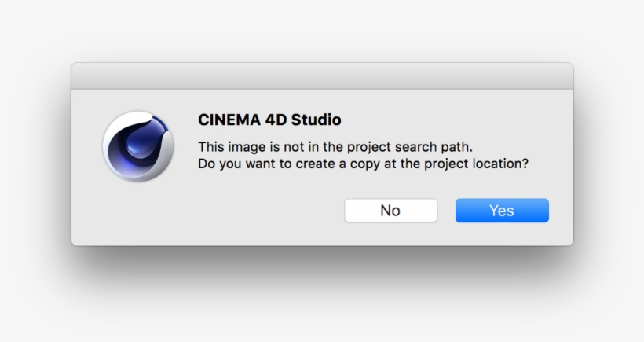
Task: Click the '4D' text in the heading
Action: pyautogui.click(x=276, y=120)
